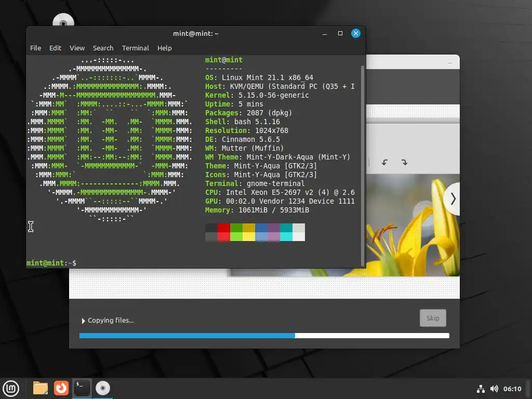The height and width of the screenshot is (399, 532).
Task: Click the 'OS: Linux Mint 21.1' line
Action: tap(259, 78)
